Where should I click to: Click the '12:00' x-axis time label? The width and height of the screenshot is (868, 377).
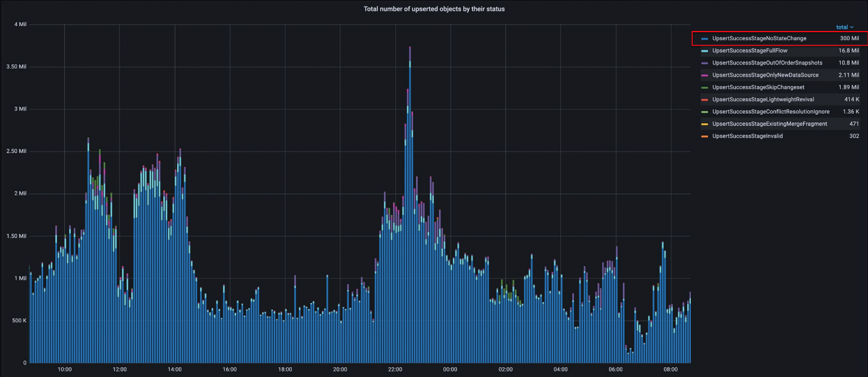point(119,369)
